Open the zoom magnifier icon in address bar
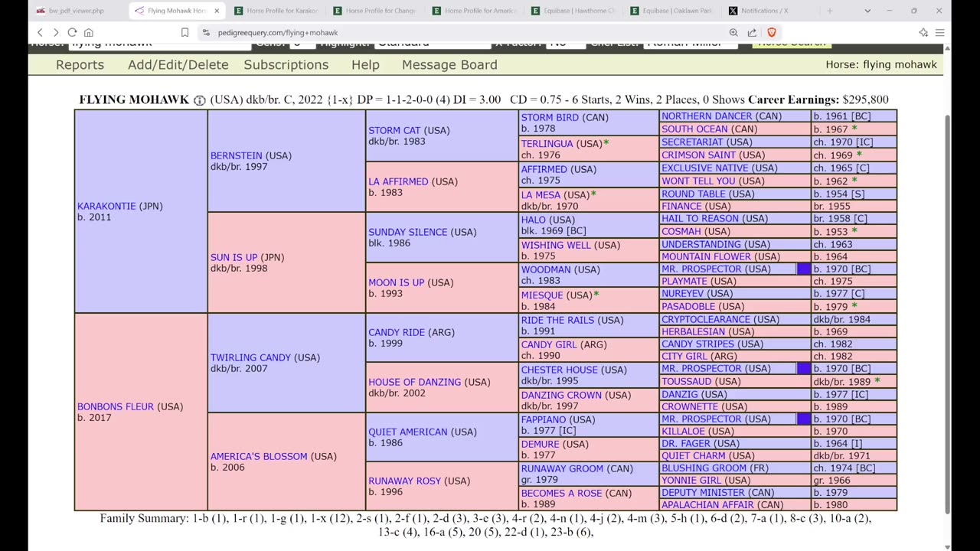This screenshot has height=551, width=980. coord(733,32)
